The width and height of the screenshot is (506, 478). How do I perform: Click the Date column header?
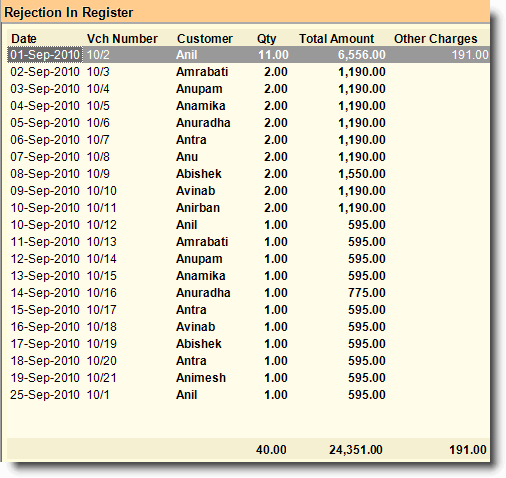point(24,39)
